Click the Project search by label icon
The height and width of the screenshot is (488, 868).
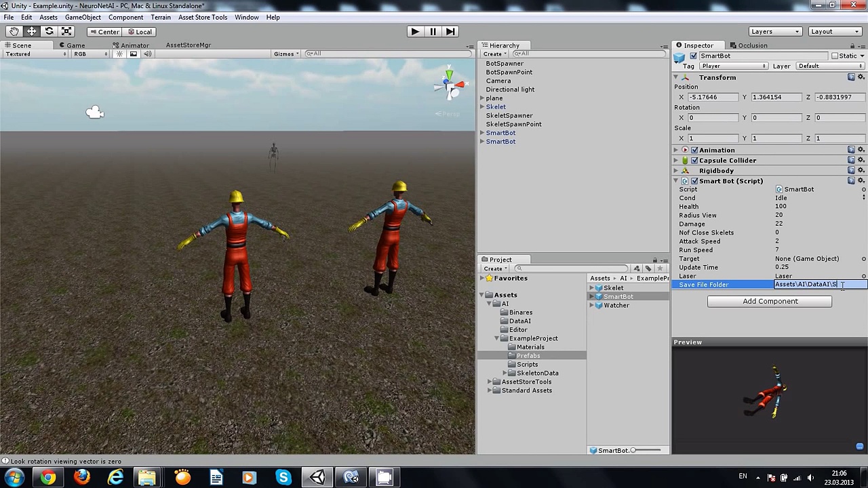[648, 268]
